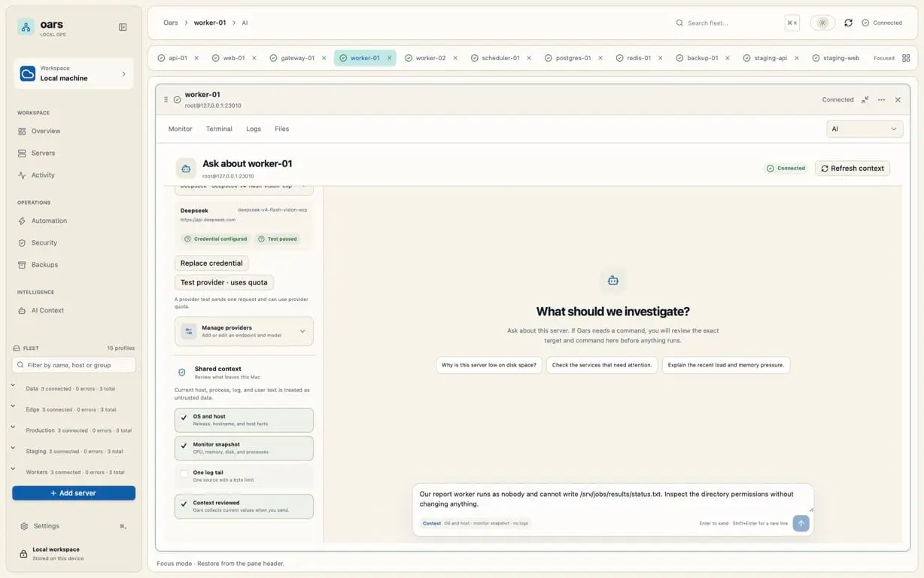This screenshot has height=578, width=924.
Task: Click the Focused layout label
Action: (884, 58)
